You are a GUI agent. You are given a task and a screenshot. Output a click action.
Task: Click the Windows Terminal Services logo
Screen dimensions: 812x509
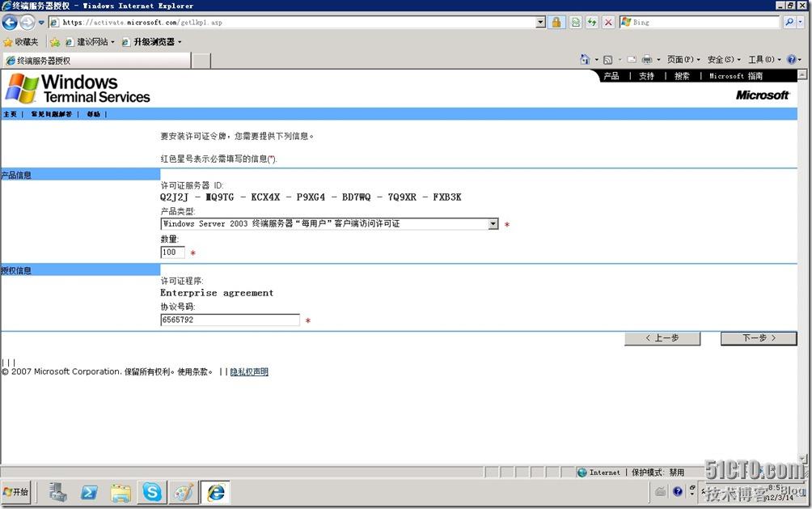pos(78,89)
